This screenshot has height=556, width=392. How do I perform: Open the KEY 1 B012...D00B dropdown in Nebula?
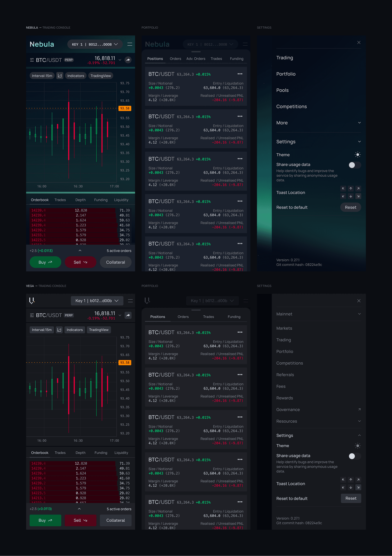(x=95, y=44)
